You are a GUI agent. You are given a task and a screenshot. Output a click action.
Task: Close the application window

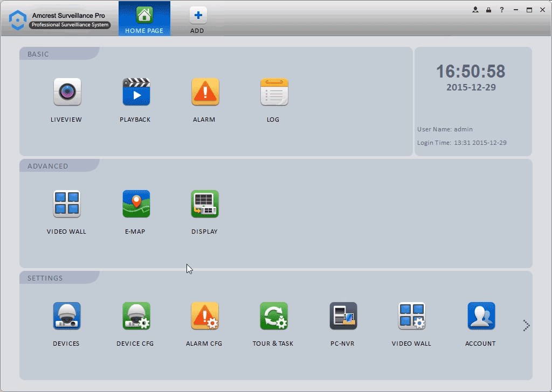coord(542,10)
